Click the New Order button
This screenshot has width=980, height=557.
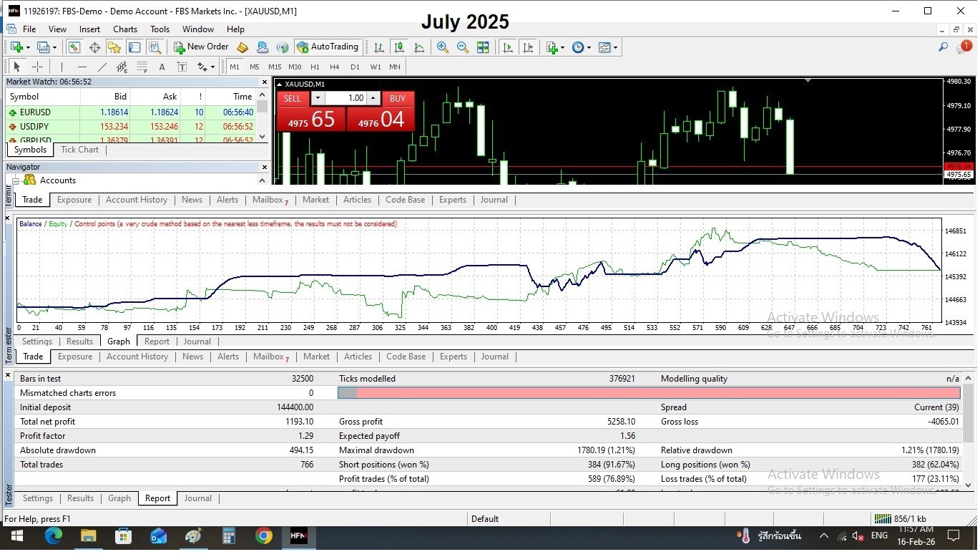[201, 47]
